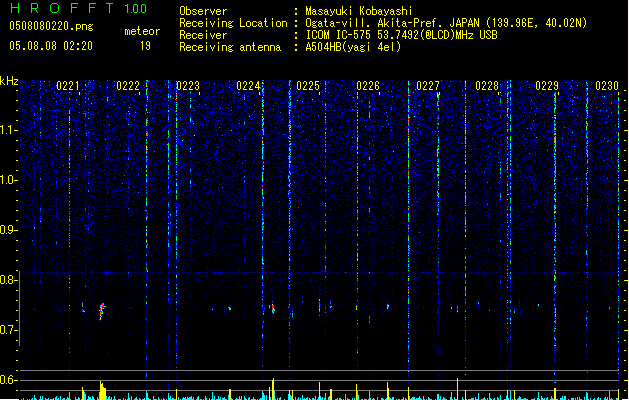Click the 0227 time marker

coord(428,86)
